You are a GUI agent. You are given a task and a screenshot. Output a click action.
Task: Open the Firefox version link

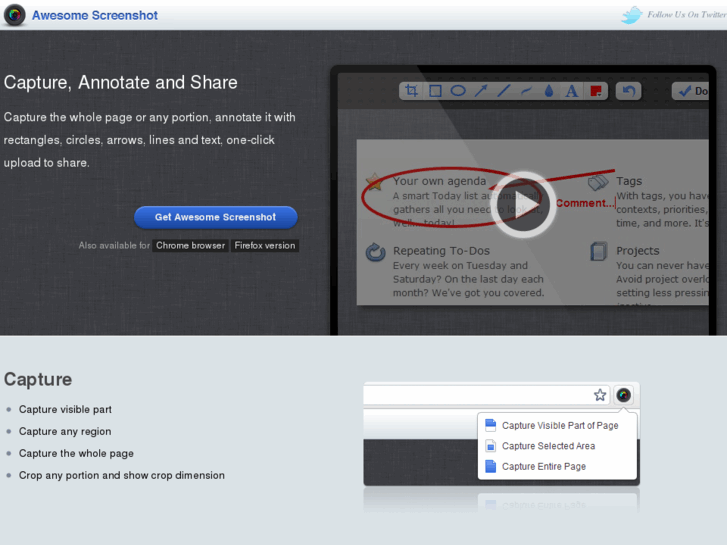coord(265,245)
